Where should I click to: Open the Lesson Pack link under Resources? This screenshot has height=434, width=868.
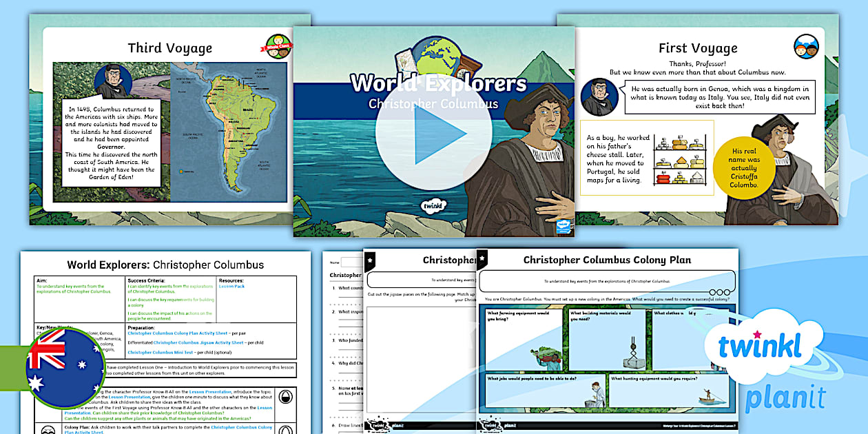point(231,287)
